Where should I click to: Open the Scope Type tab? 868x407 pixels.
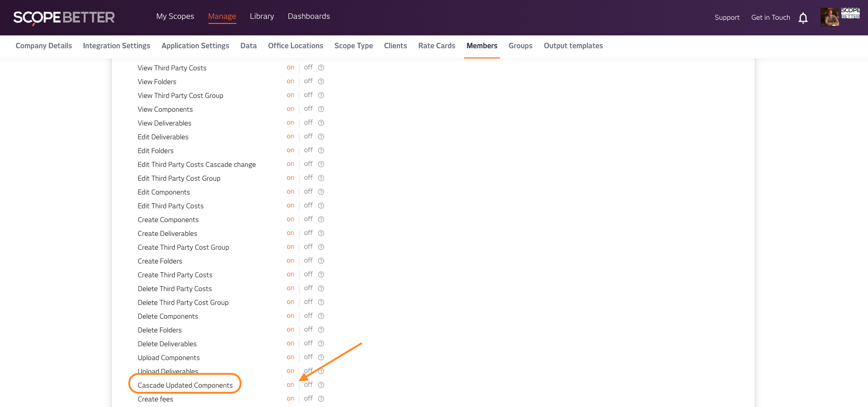click(354, 46)
